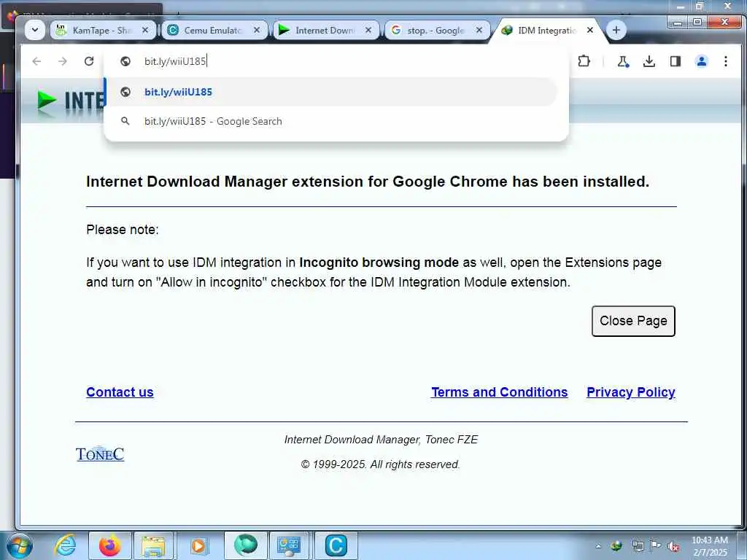Open the Privacy Policy link
This screenshot has width=747, height=560.
(x=631, y=392)
